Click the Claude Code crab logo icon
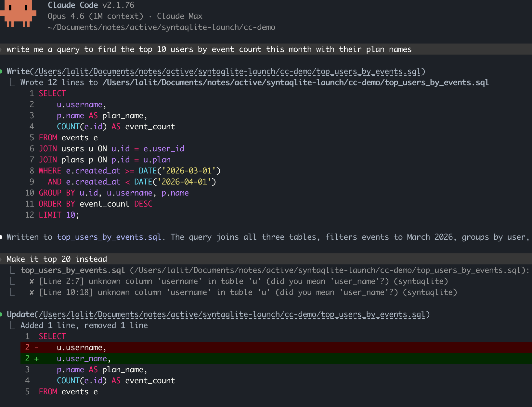 click(x=18, y=14)
